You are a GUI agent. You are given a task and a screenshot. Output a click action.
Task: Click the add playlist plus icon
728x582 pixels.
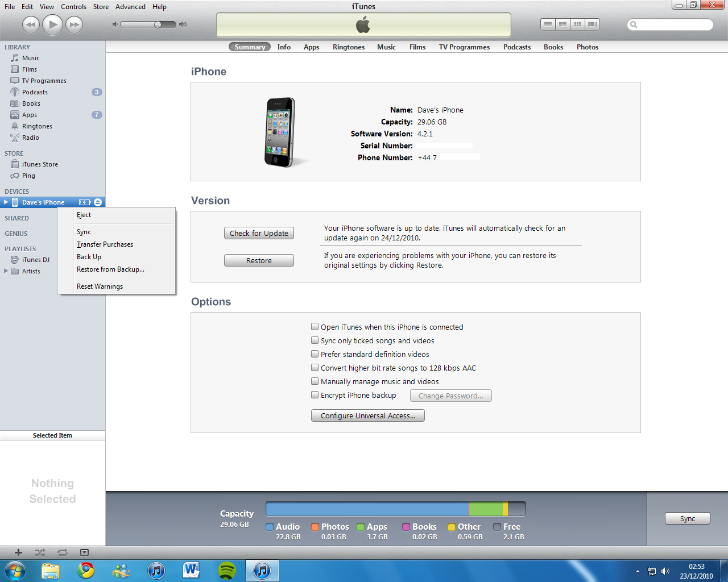point(18,552)
